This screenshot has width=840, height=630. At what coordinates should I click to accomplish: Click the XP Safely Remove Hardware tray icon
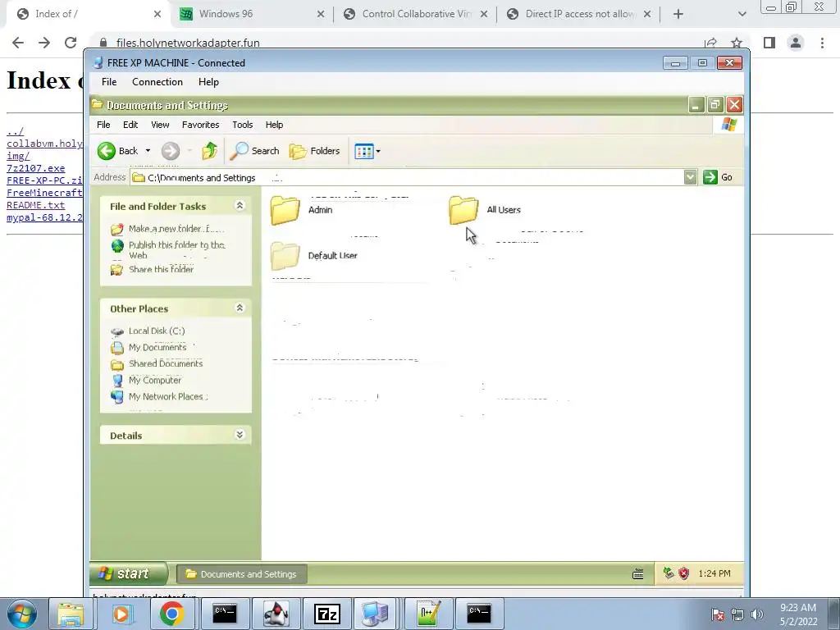(x=668, y=573)
